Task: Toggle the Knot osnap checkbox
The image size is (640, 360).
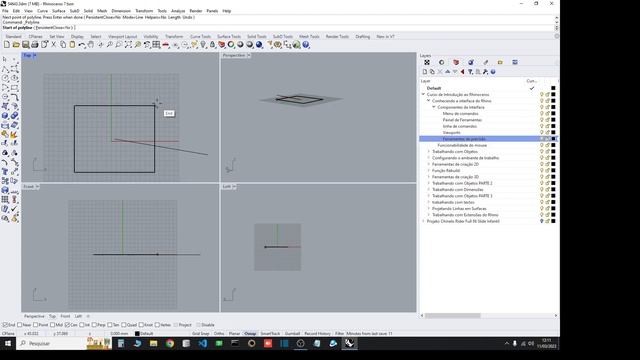Action: pyautogui.click(x=141, y=325)
